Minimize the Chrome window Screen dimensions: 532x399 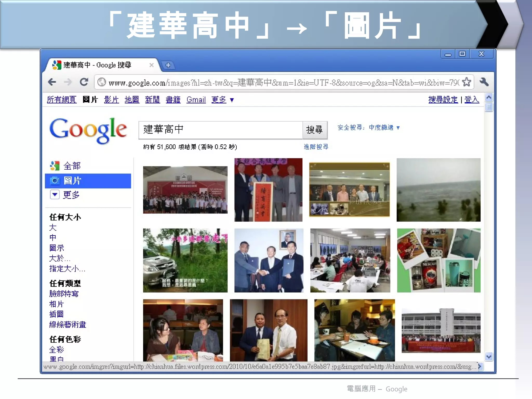click(448, 54)
